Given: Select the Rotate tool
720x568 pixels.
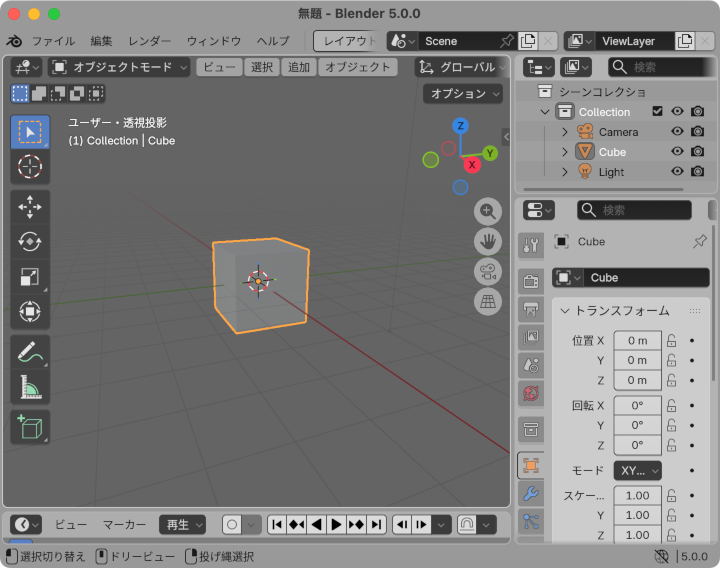Looking at the screenshot, I should 30,242.
